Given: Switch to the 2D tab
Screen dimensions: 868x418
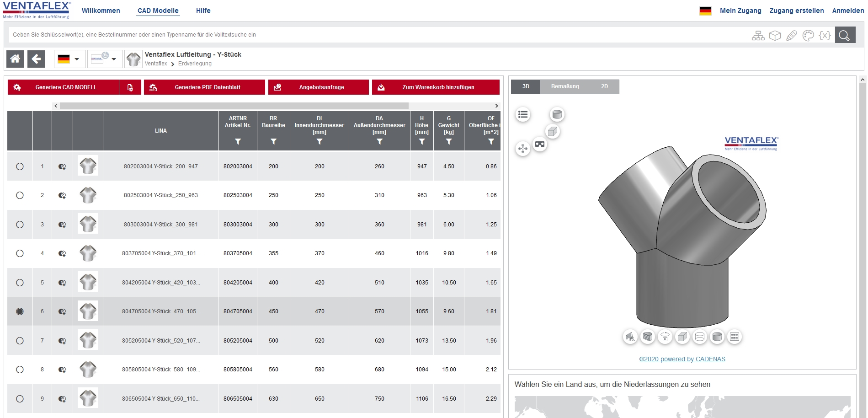Looking at the screenshot, I should (604, 86).
